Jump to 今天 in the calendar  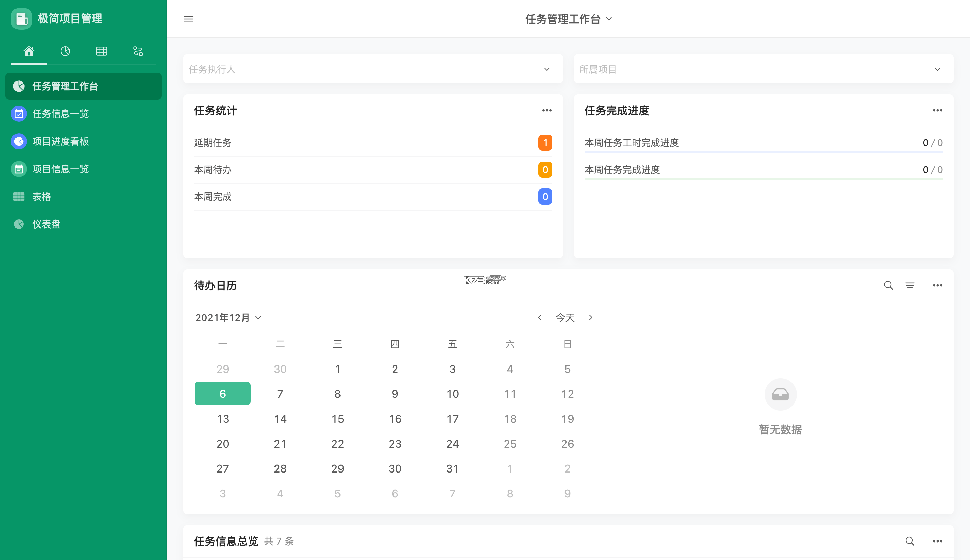click(565, 318)
